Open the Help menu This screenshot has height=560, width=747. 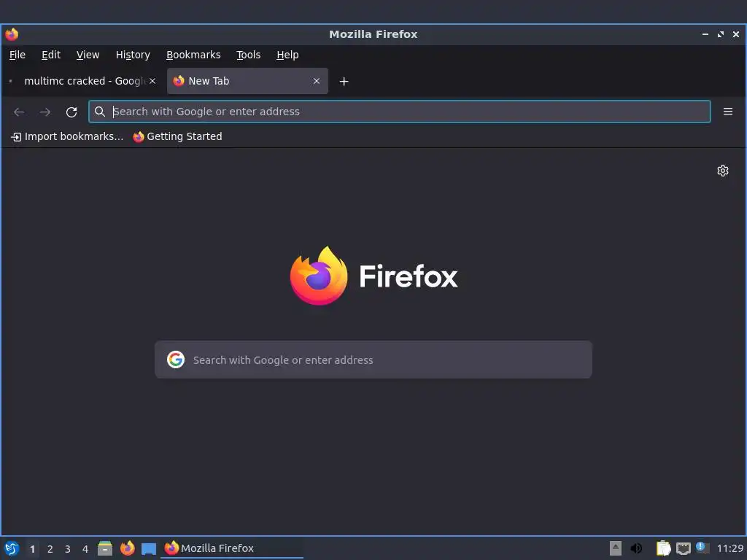tap(287, 55)
